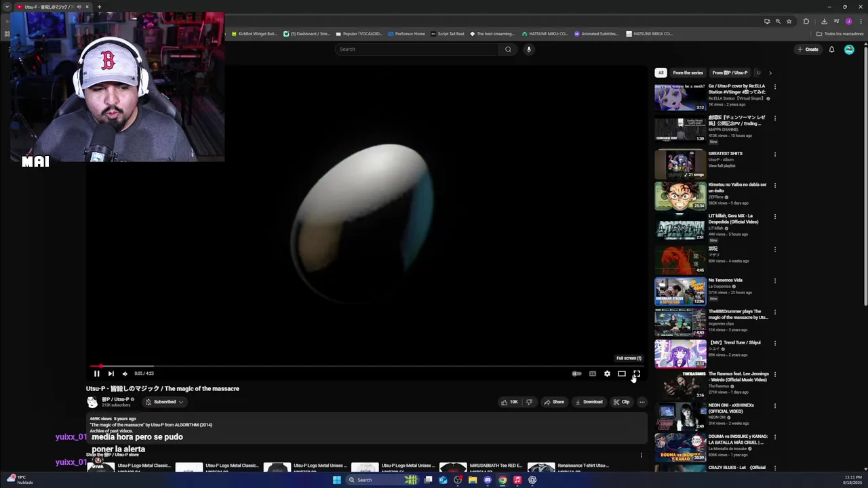Search with your voice microphone
Viewport: 868px width, 488px height.
(529, 49)
